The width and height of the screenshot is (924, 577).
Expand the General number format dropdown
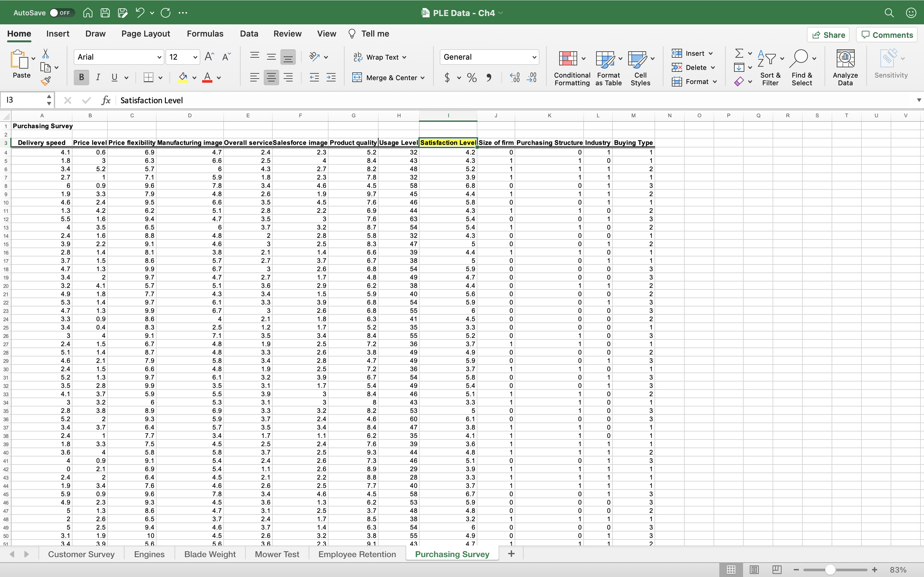click(534, 57)
